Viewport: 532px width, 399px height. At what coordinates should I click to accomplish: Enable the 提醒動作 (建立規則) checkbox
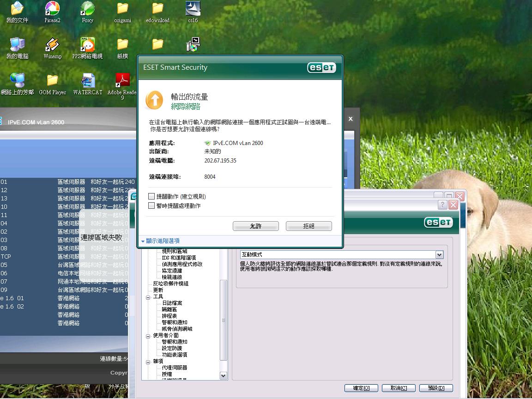pos(151,196)
